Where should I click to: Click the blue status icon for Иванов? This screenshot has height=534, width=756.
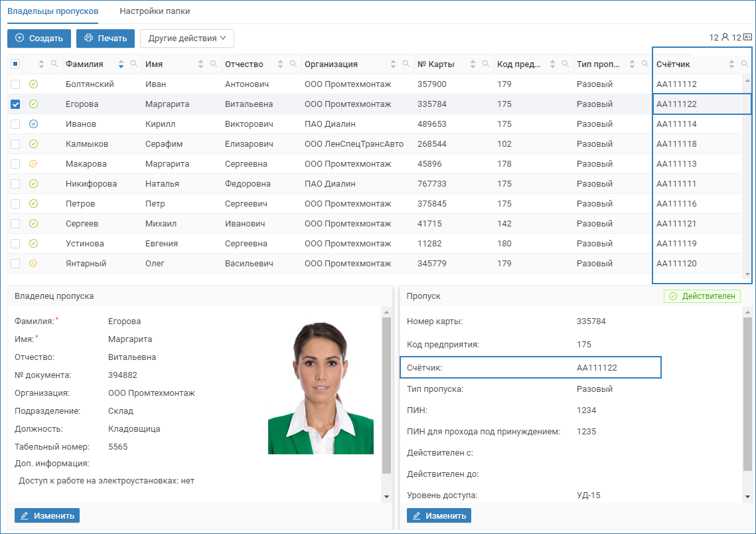(34, 124)
